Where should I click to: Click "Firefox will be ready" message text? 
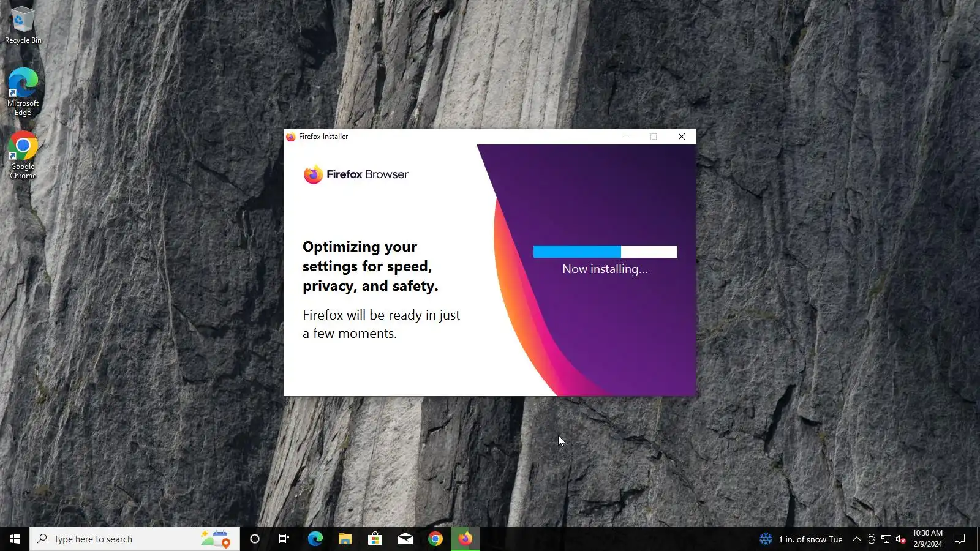[381, 324]
